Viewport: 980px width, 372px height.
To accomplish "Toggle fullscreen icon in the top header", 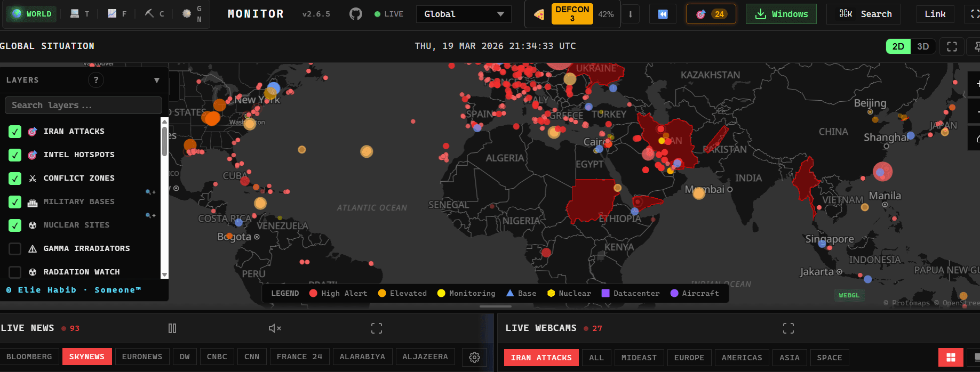I will click(x=974, y=14).
